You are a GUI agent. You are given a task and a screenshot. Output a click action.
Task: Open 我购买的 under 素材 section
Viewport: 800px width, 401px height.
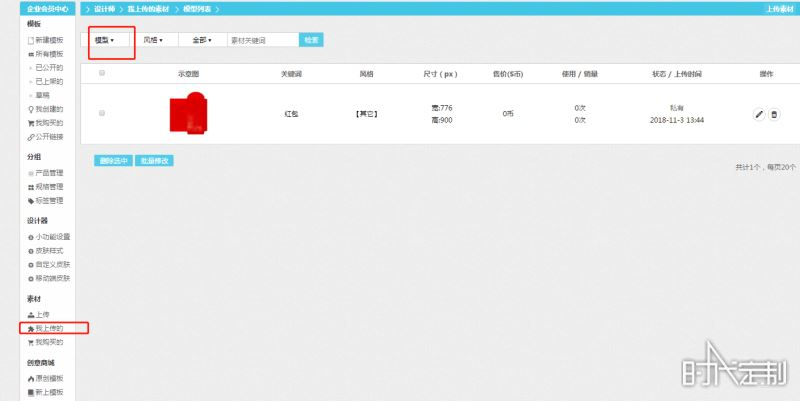[46, 342]
